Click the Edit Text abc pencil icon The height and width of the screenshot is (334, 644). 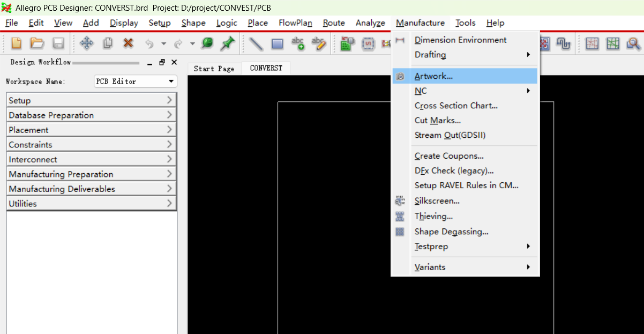tap(319, 43)
